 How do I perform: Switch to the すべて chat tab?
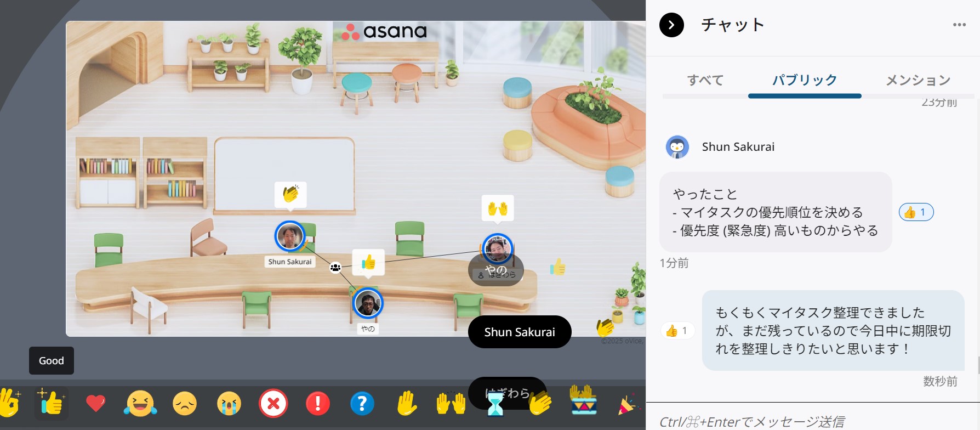pyautogui.click(x=705, y=80)
